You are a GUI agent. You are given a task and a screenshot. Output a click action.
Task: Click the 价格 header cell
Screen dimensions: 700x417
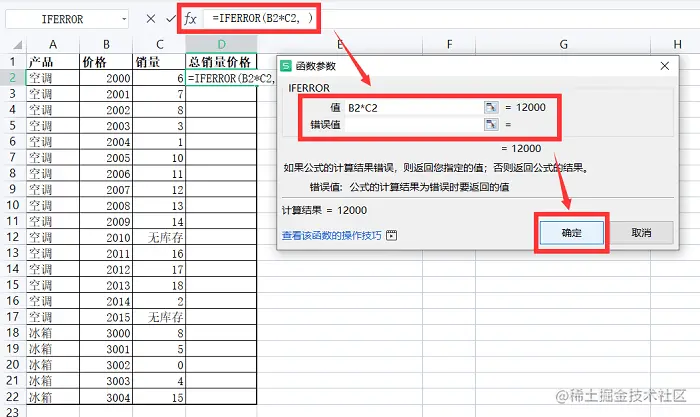(x=106, y=62)
